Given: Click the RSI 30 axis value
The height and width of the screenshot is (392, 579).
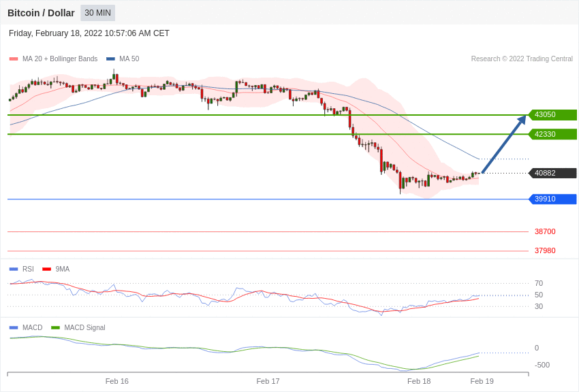Looking at the screenshot, I should pos(539,306).
